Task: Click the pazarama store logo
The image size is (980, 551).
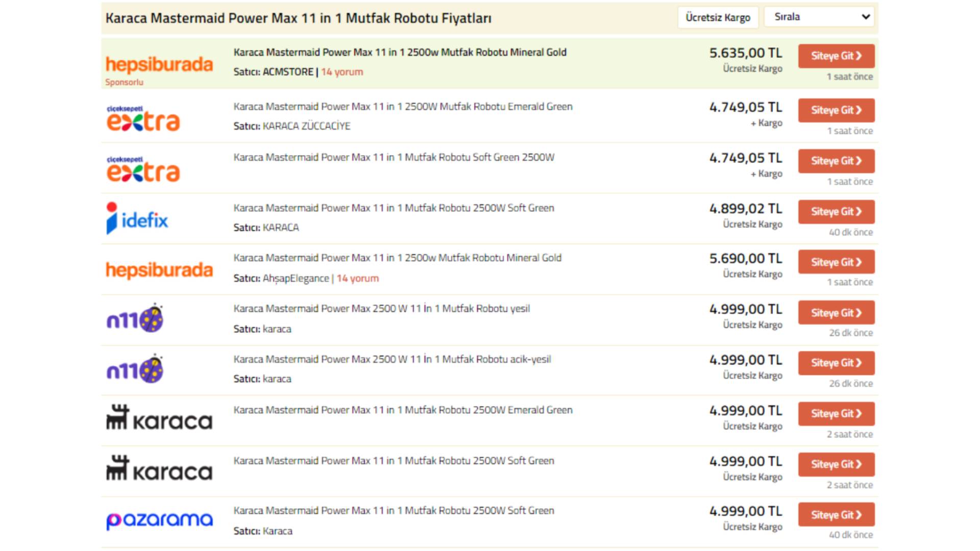Action: coord(159,520)
